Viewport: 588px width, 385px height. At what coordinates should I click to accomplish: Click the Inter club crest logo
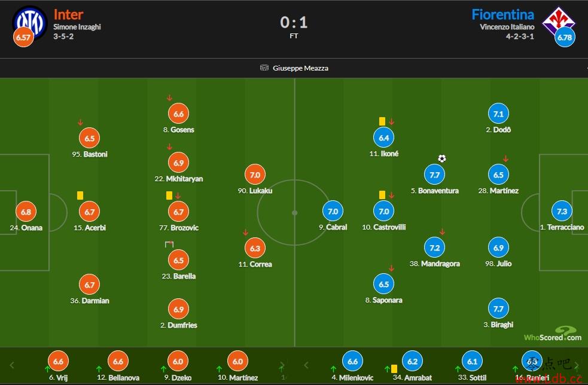[30, 23]
